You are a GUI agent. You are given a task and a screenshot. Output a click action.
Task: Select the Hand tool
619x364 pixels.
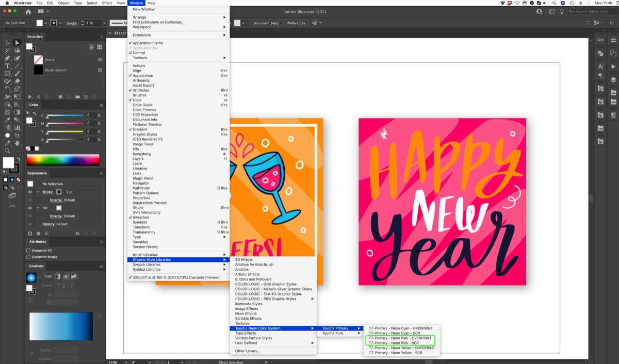pyautogui.click(x=17, y=143)
